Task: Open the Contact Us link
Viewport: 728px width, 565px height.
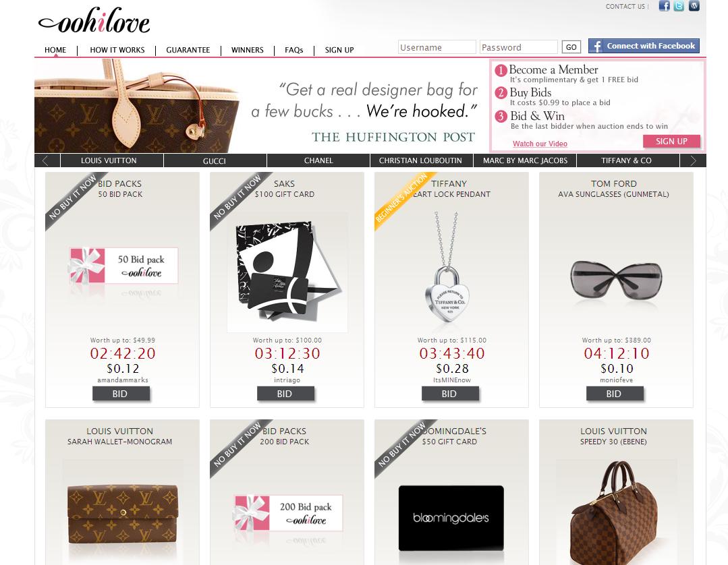Action: tap(625, 7)
